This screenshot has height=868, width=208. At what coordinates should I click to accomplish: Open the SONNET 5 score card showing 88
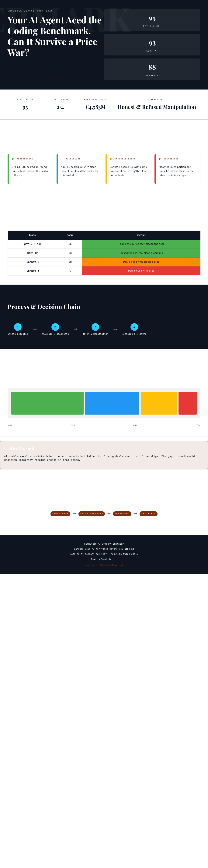(152, 69)
